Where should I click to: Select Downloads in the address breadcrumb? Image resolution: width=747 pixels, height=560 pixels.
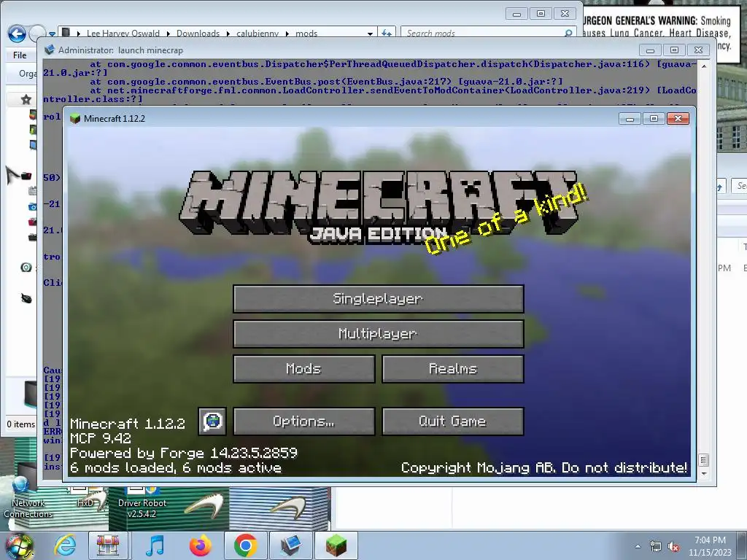pyautogui.click(x=198, y=34)
